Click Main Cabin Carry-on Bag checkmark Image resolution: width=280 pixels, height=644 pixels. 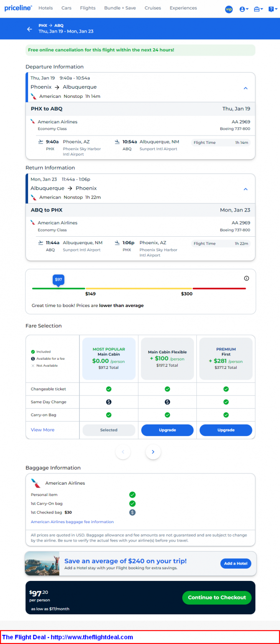[x=109, y=415]
